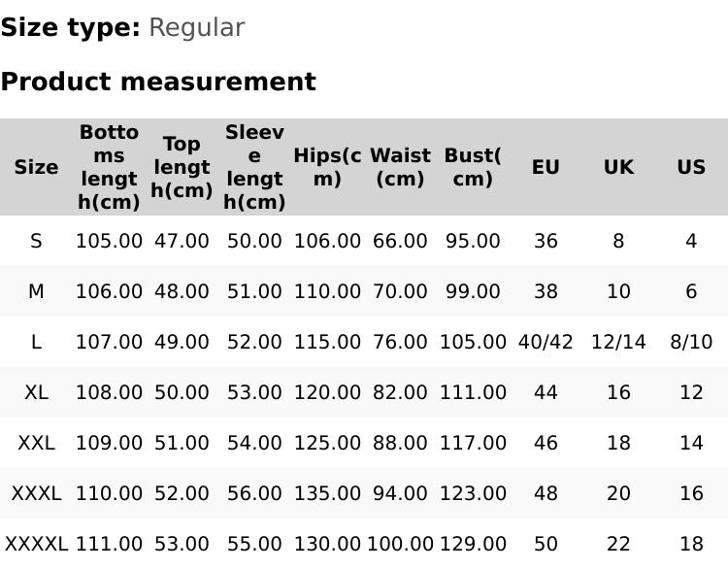Image resolution: width=728 pixels, height=569 pixels.
Task: Select the US column header
Action: pos(691,167)
